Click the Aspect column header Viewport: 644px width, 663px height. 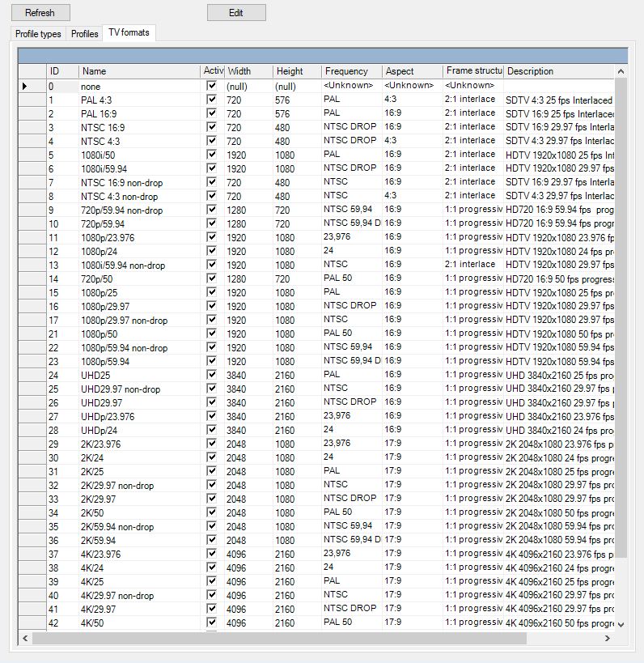click(413, 71)
